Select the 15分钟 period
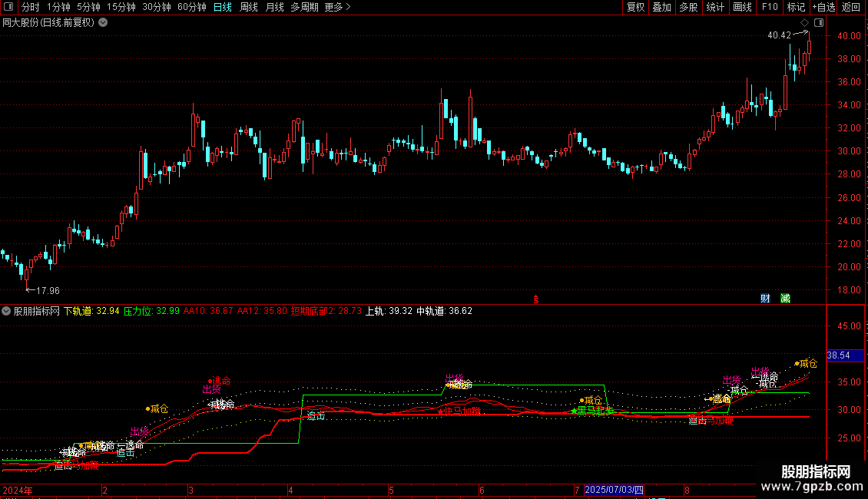 tap(121, 7)
